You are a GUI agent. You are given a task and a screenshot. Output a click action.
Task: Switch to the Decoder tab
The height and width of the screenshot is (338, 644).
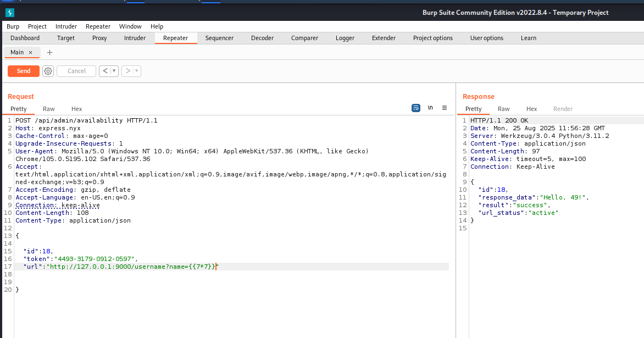262,38
